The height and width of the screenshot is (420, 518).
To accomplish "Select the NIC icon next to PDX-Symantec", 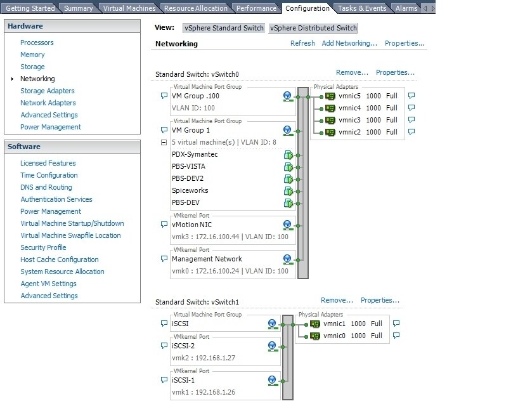I will [290, 154].
